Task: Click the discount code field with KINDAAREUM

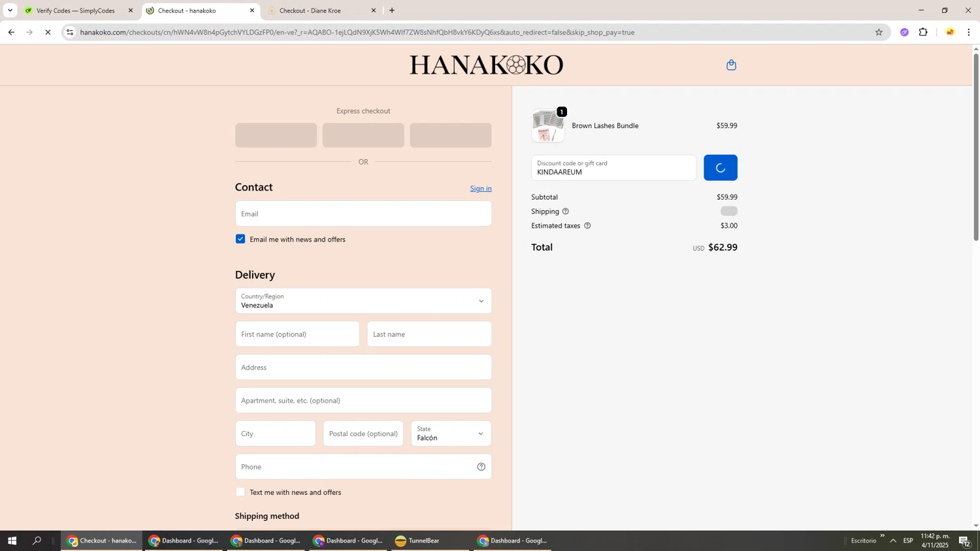Action: [613, 168]
